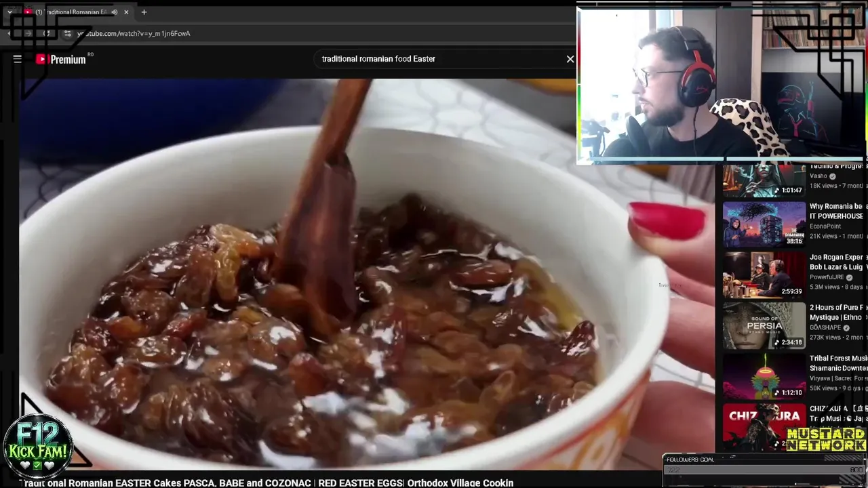Open the YouTube hamburger guide menu
Screen dimensions: 868x488
point(18,60)
